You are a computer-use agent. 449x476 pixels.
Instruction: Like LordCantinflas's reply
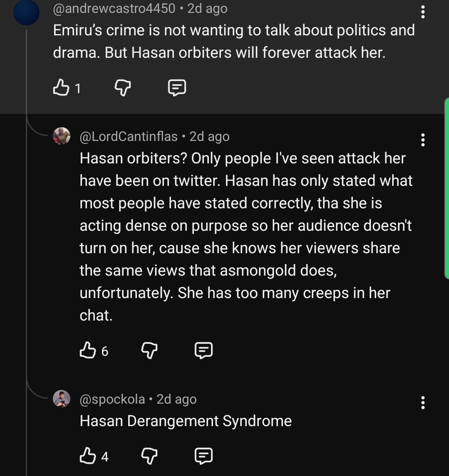click(87, 350)
